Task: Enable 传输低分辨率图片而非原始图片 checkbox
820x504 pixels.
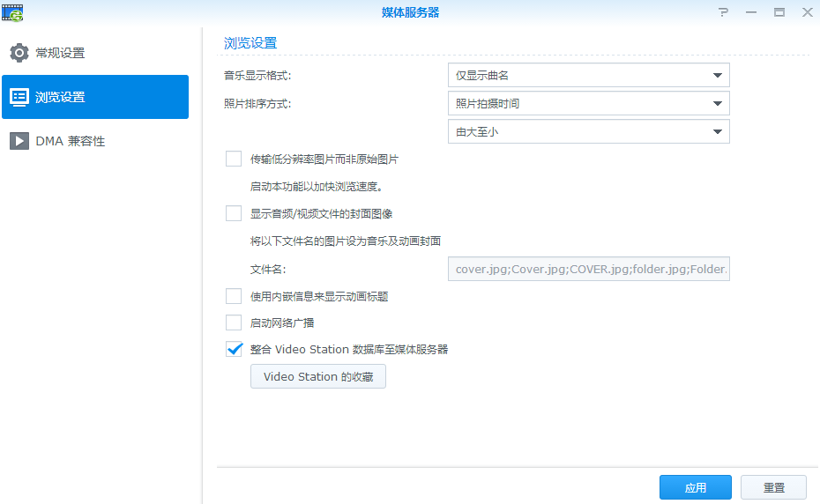Action: click(x=234, y=159)
